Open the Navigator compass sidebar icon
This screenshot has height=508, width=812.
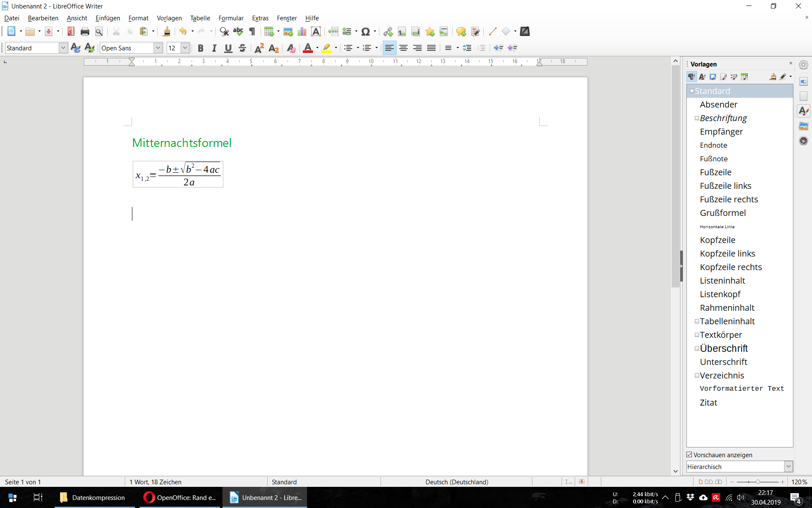803,141
